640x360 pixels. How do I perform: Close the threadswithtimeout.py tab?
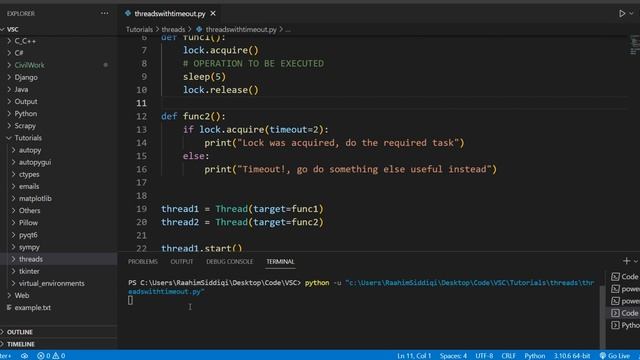(213, 13)
